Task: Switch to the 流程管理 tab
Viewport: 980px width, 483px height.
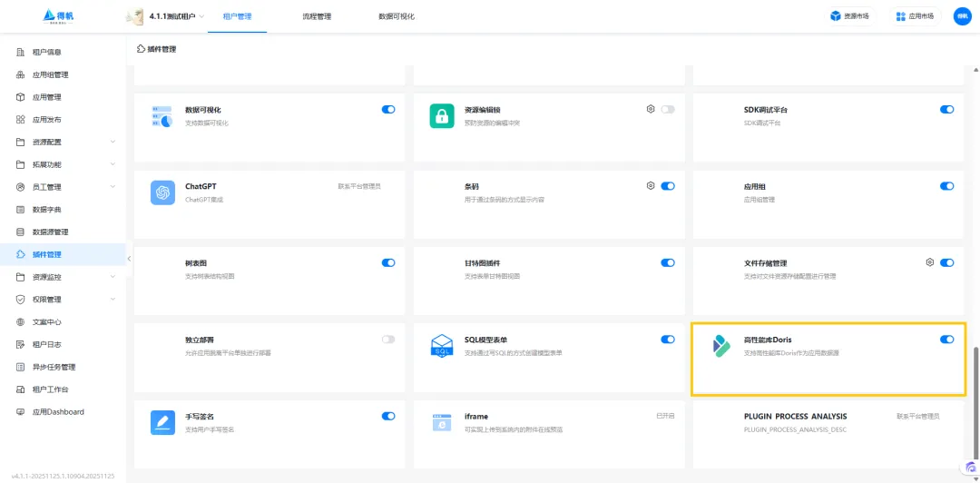Action: pyautogui.click(x=317, y=17)
